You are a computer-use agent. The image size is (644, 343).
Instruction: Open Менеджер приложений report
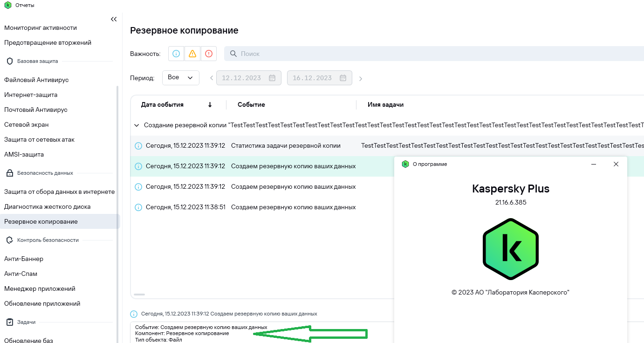[x=40, y=288]
